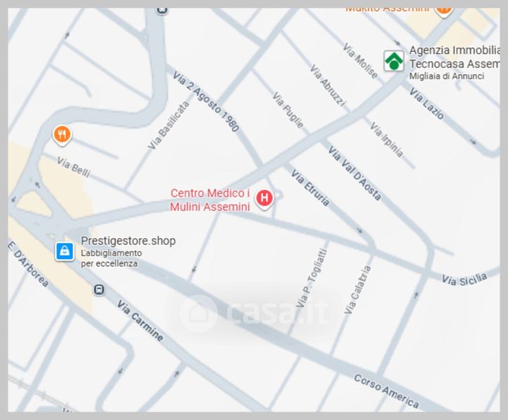The image size is (508, 420).
Task: Click the Corso America street label
Action: click(x=386, y=391)
